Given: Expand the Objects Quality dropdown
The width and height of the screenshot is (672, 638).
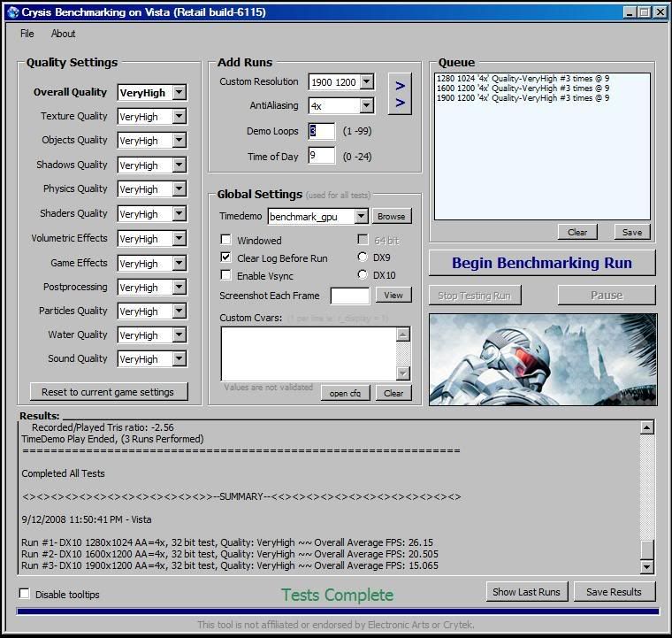Looking at the screenshot, I should [x=179, y=140].
